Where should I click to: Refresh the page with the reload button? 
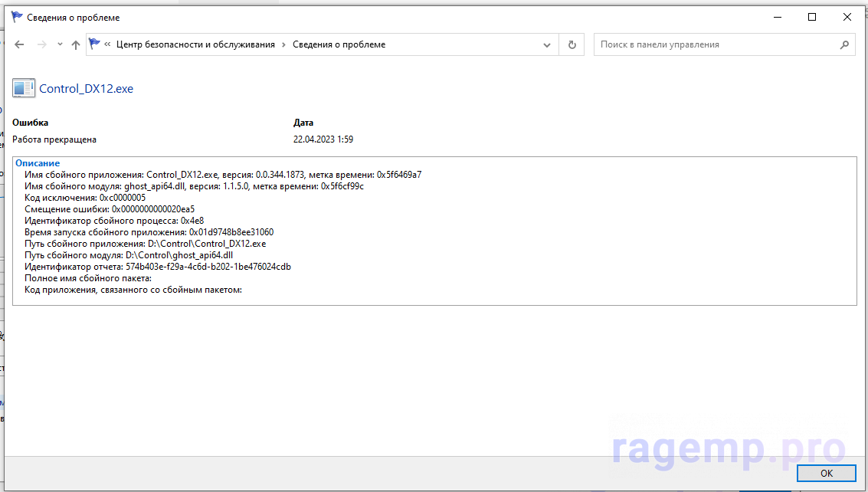click(x=572, y=45)
